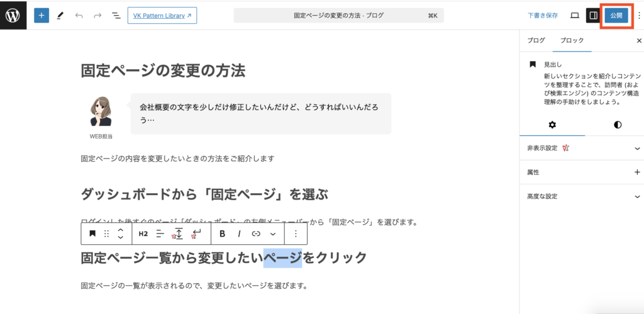Expand the 高度な設定 section
Viewport: 644px width, 314px height.
(637, 196)
